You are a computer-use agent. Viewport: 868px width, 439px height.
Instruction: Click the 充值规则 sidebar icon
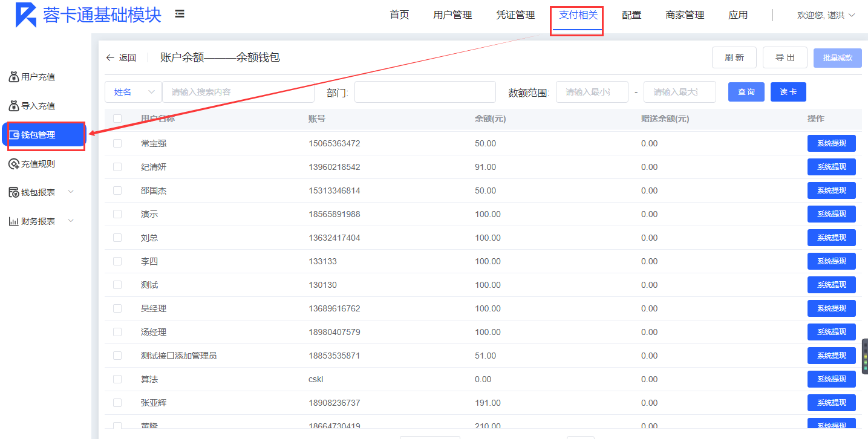coord(14,164)
